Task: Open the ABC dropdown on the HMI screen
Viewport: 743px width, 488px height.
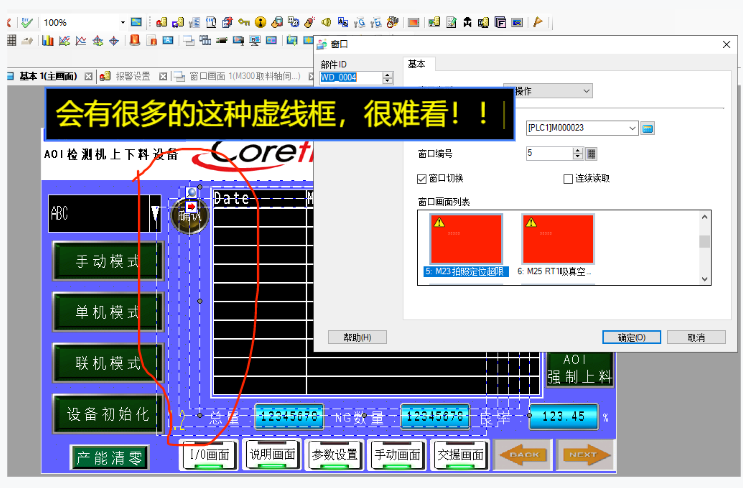Action: click(x=154, y=213)
